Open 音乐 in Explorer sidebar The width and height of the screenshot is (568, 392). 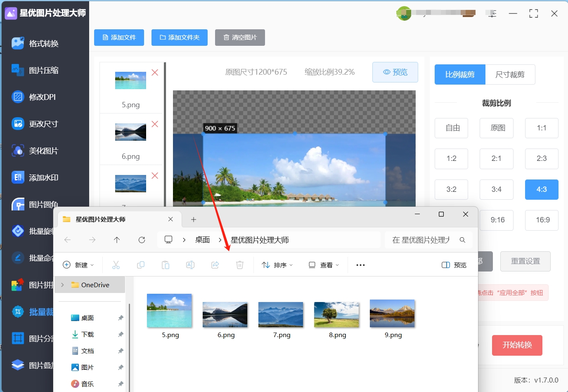click(x=88, y=384)
